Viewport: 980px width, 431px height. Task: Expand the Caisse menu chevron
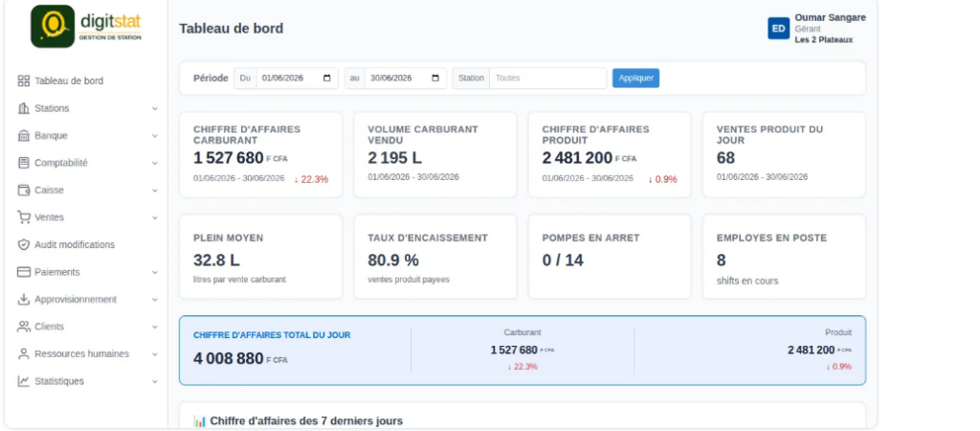155,191
